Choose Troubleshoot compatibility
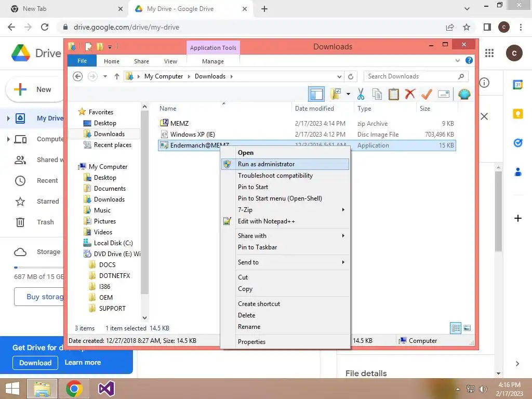Image resolution: width=532 pixels, height=399 pixels. [285, 176]
